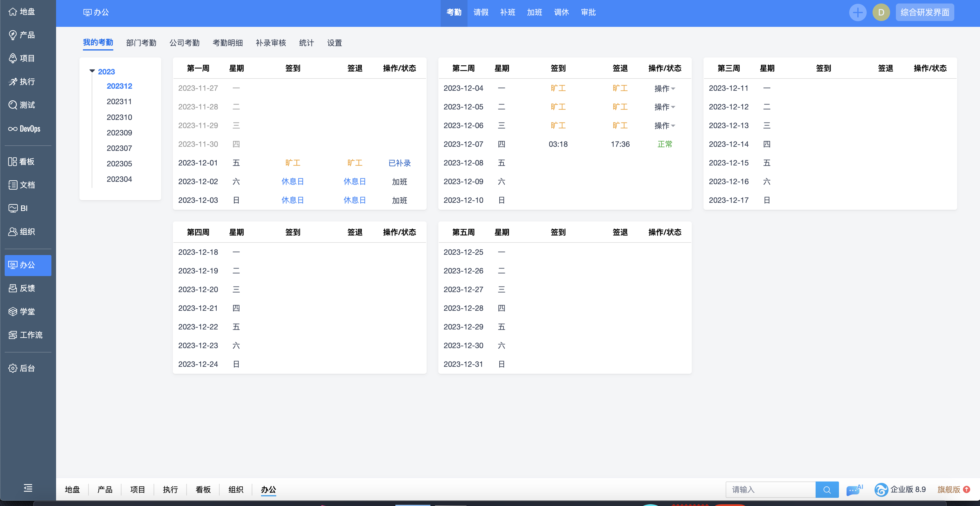
Task: Select month 202310 in the tree
Action: click(119, 117)
